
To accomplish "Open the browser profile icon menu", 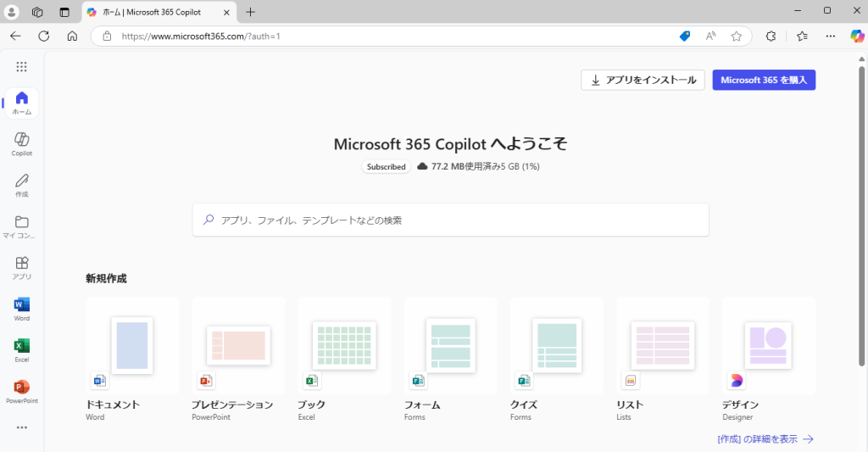I will coord(12,12).
